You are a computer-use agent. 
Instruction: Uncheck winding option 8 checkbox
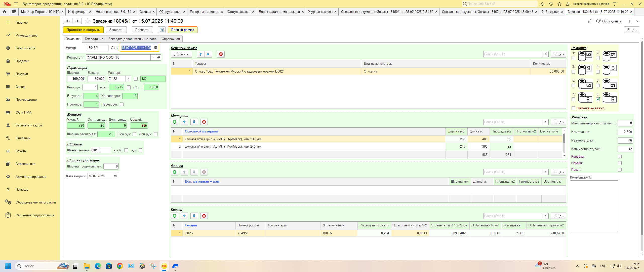pos(598,99)
